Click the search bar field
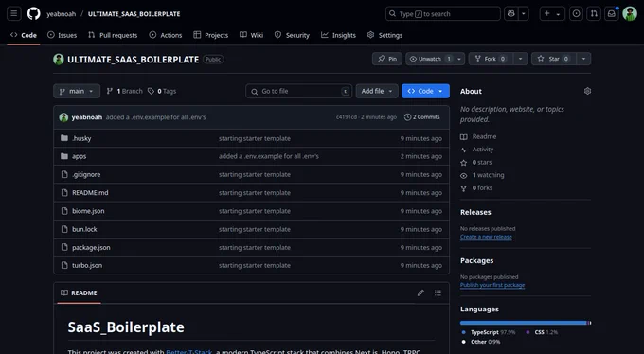This screenshot has height=354, width=644. pos(443,13)
